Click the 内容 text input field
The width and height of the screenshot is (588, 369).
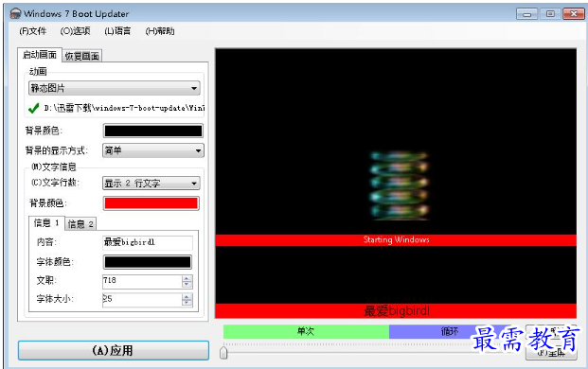pos(148,242)
